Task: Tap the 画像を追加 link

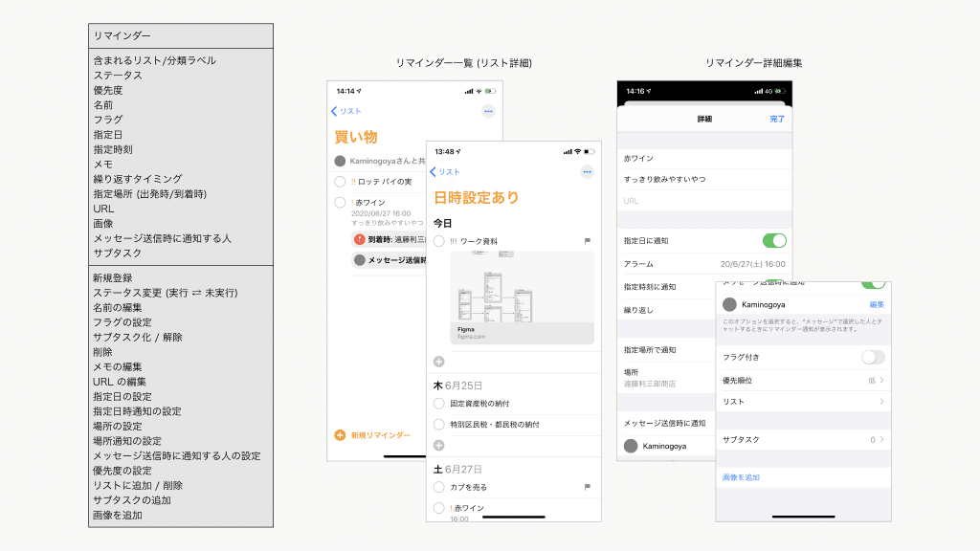Action: click(x=742, y=477)
